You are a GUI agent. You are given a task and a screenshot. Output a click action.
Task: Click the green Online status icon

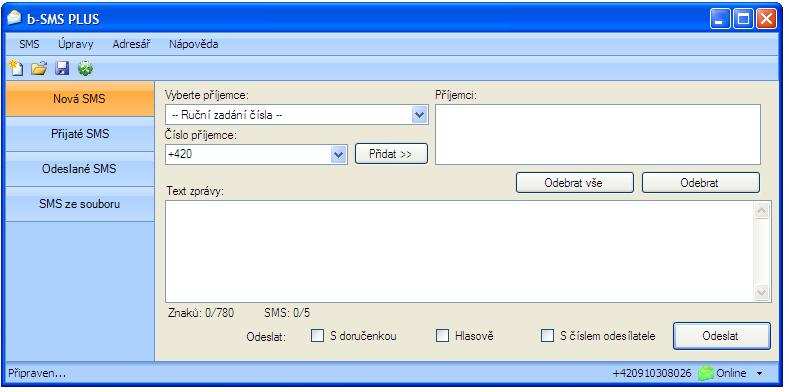[x=706, y=373]
